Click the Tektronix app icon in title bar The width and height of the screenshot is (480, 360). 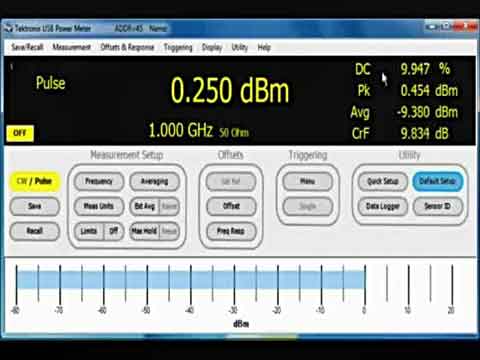(9, 29)
